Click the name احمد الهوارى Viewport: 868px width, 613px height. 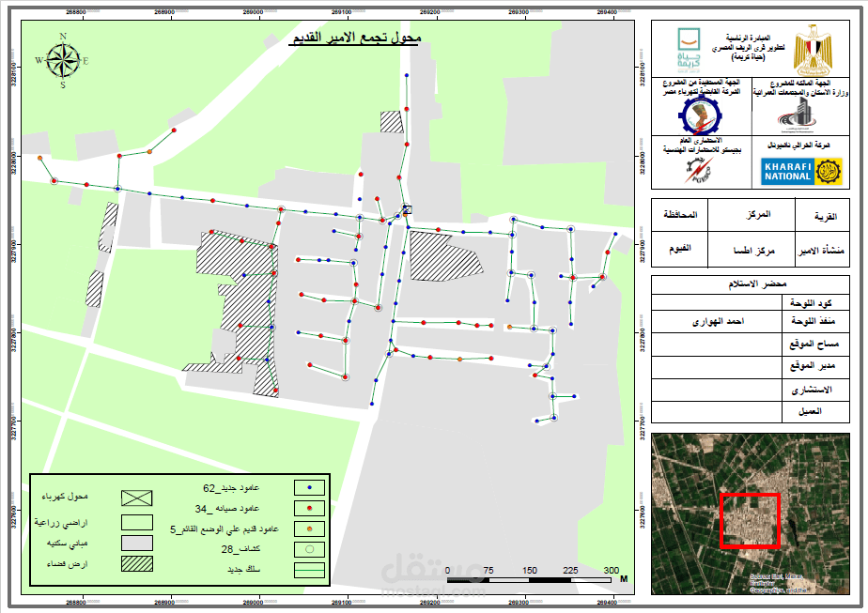tap(718, 321)
